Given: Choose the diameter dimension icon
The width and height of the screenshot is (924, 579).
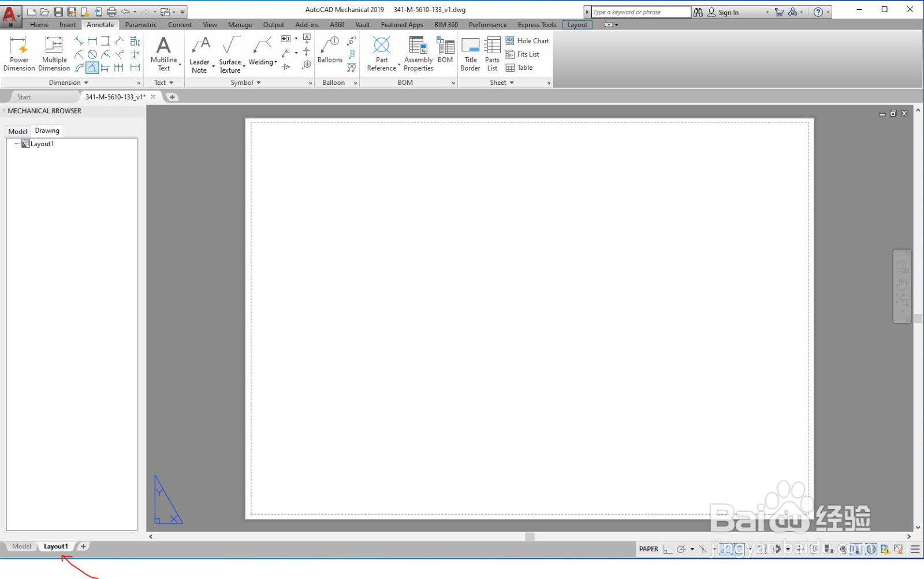Looking at the screenshot, I should (92, 54).
